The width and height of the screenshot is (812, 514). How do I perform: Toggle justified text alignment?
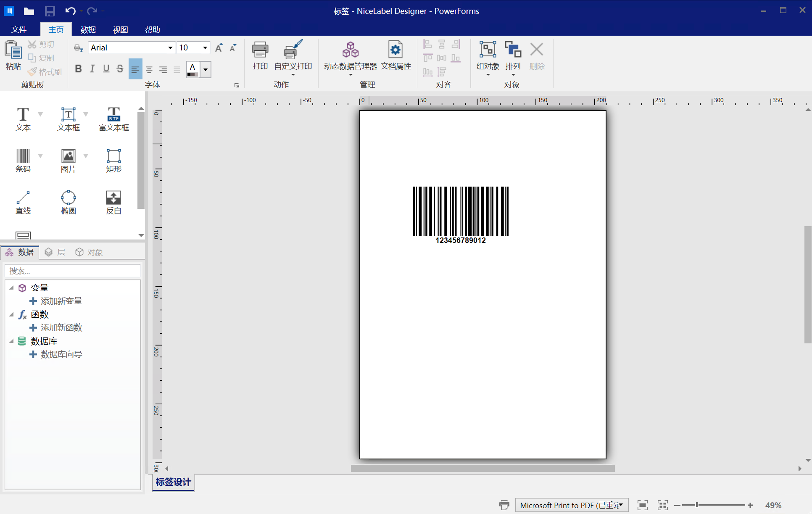point(177,69)
